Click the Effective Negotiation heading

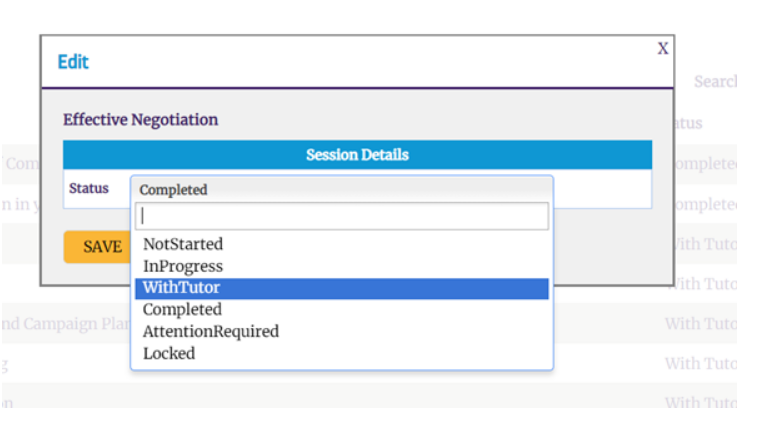[140, 120]
